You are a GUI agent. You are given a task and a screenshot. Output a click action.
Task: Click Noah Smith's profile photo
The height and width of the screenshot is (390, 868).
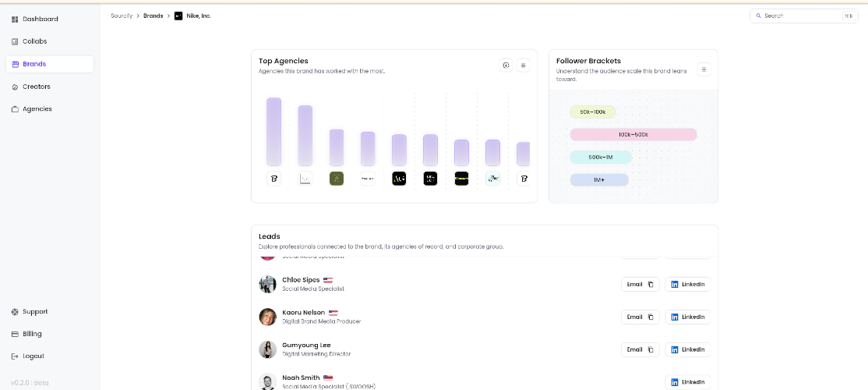click(x=267, y=382)
